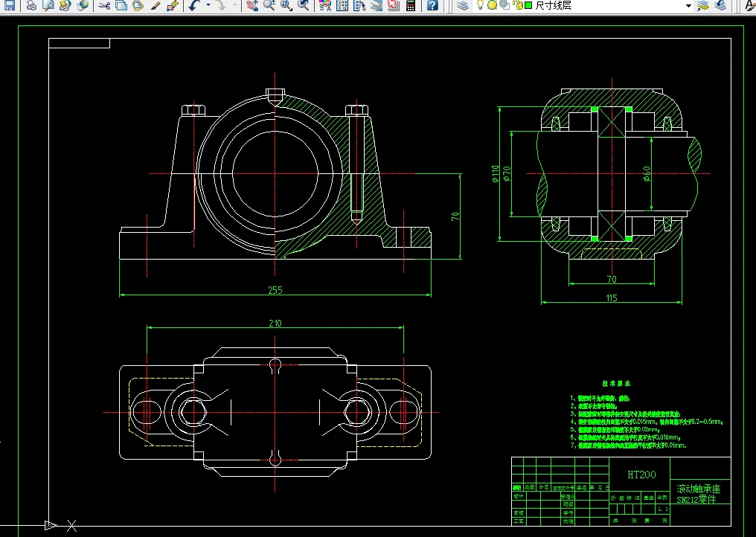This screenshot has width=756, height=537.
Task: Select the Match Properties paintbrush icon
Action: [x=156, y=5]
